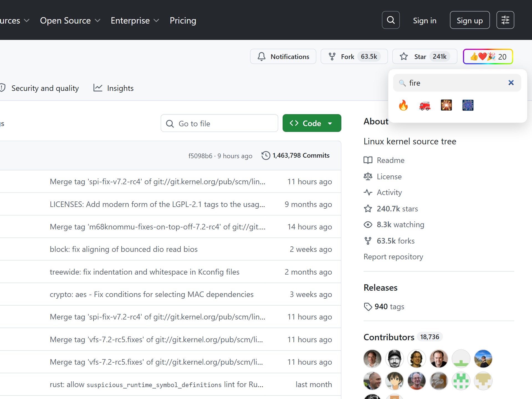The width and height of the screenshot is (532, 399).
Task: Switch to the Security and quality tab
Action: (x=39, y=88)
